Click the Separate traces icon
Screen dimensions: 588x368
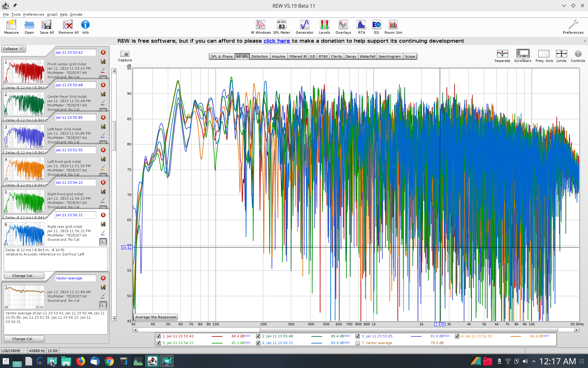point(502,56)
